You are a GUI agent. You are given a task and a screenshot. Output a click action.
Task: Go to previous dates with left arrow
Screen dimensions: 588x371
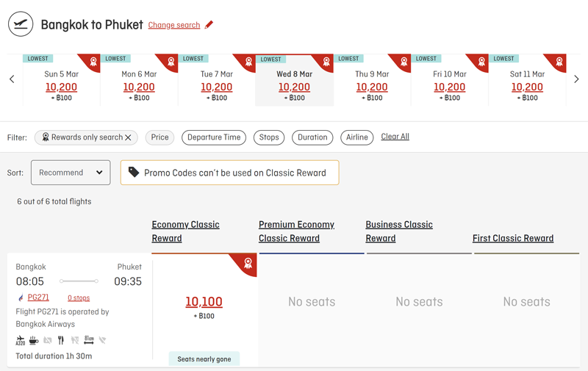click(x=12, y=79)
